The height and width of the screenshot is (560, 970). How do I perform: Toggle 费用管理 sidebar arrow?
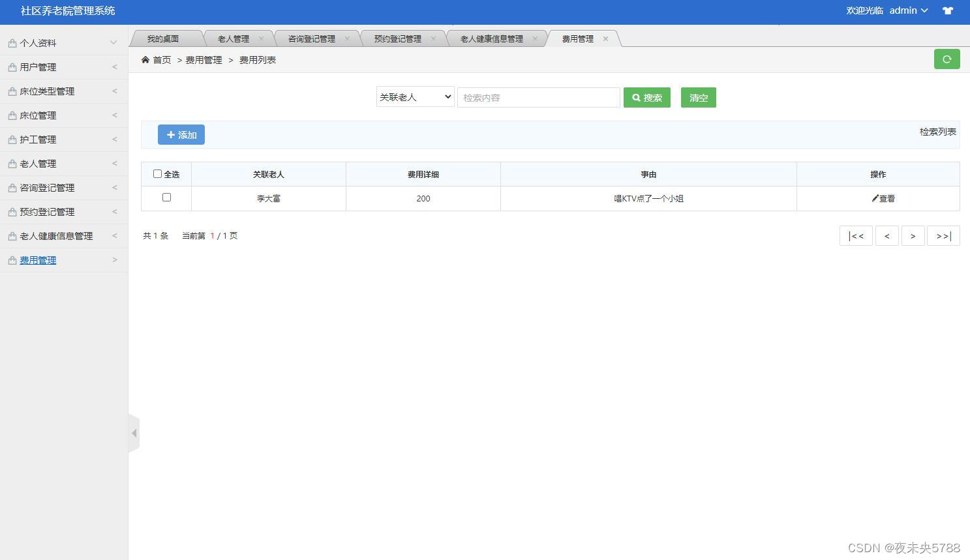pos(115,259)
